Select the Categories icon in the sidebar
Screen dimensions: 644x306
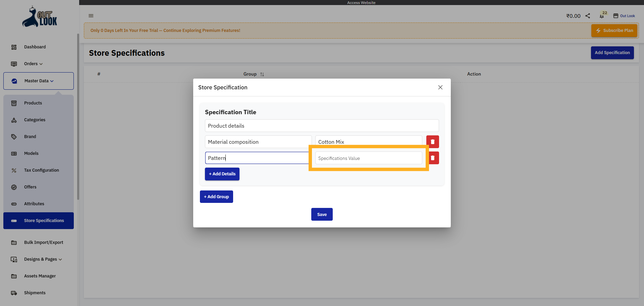pos(14,120)
